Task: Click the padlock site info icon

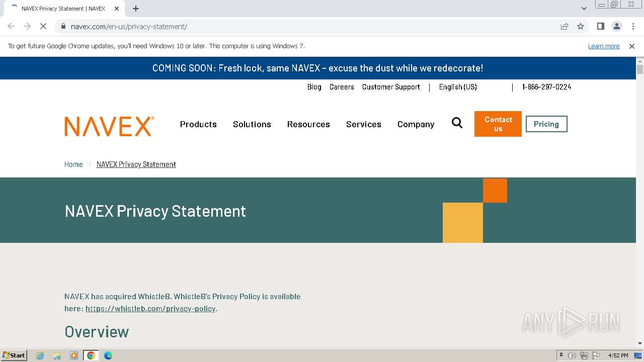Action: (x=63, y=26)
